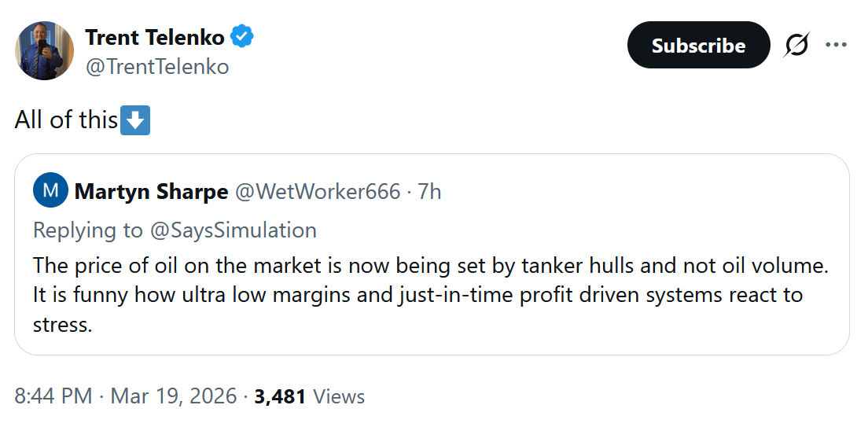
Task: Click Trent Telenko's profile photo
Action: click(x=44, y=51)
